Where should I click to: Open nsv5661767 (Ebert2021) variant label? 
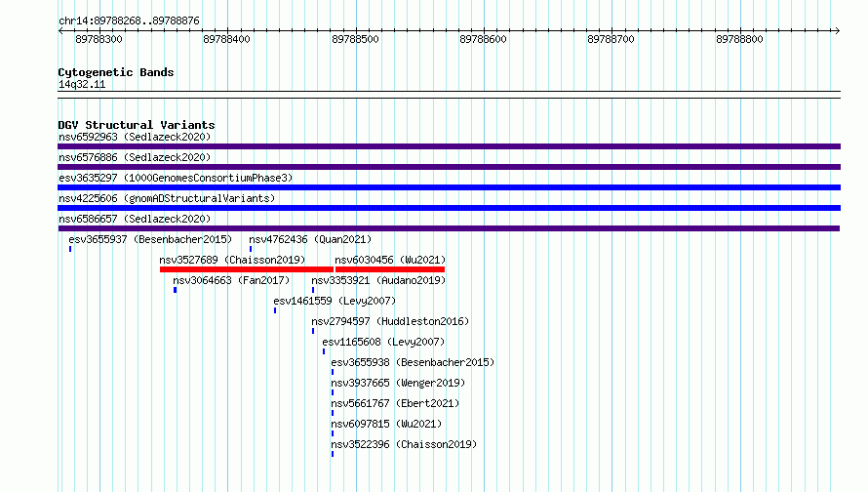[395, 403]
